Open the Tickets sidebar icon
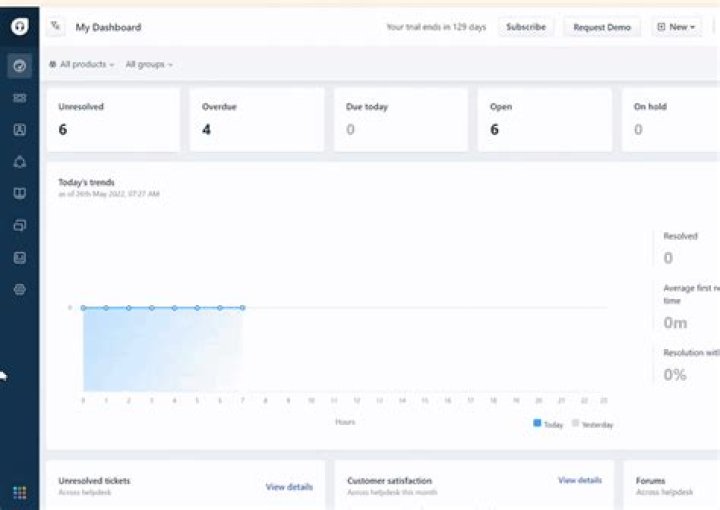Screen dimensions: 720x510 pos(19,98)
